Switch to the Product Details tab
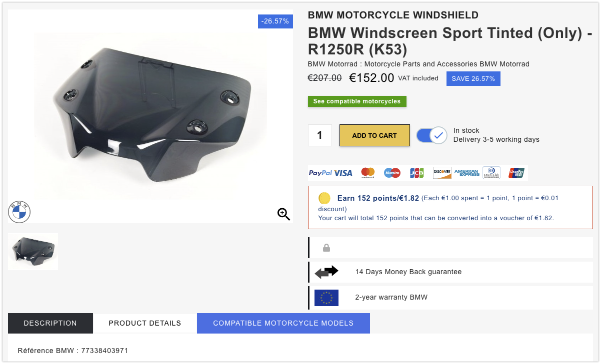Image resolution: width=601 pixels, height=364 pixels. [145, 323]
